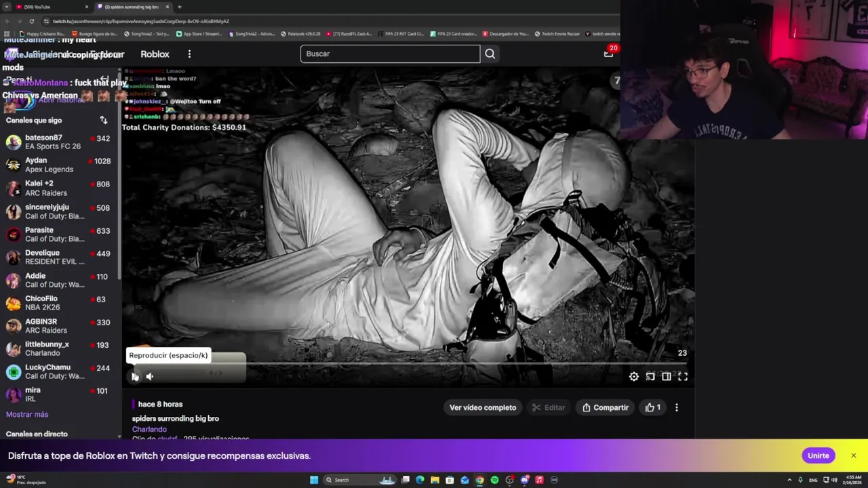Open Kalei +2 channel in the sidebar
This screenshot has width=868, height=488.
point(59,188)
